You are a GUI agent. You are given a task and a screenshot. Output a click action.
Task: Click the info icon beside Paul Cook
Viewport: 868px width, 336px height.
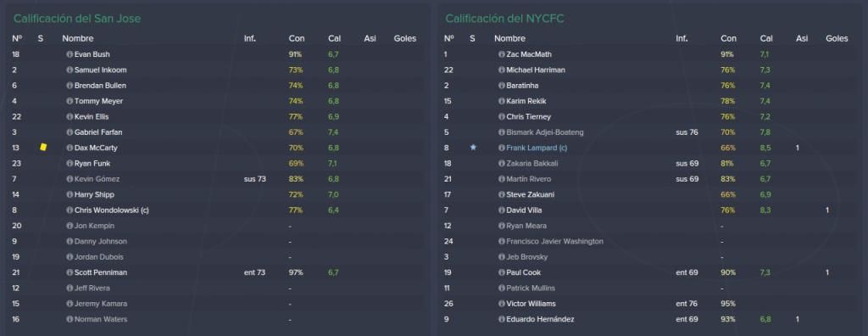pos(502,272)
